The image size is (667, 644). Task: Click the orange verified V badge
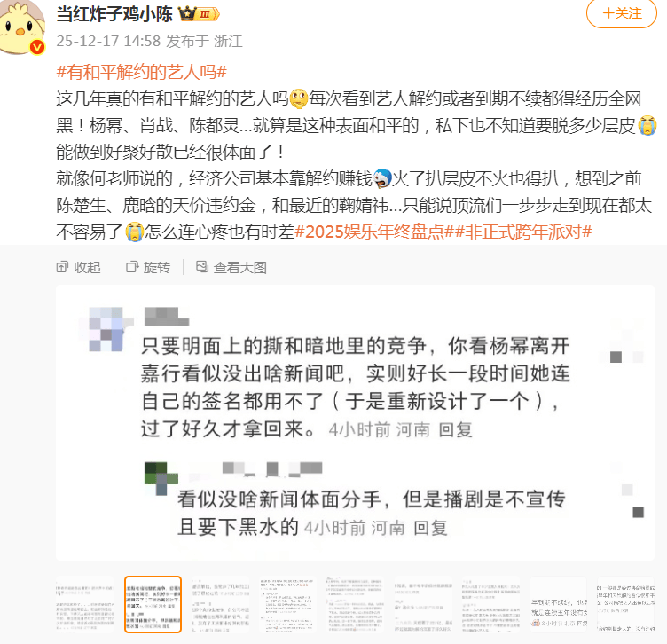(37, 47)
